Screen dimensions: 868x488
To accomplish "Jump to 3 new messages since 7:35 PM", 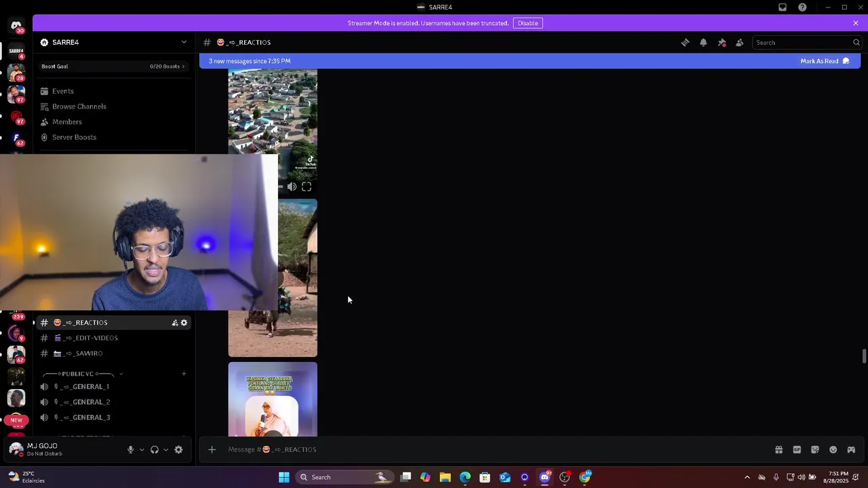I will click(x=250, y=61).
